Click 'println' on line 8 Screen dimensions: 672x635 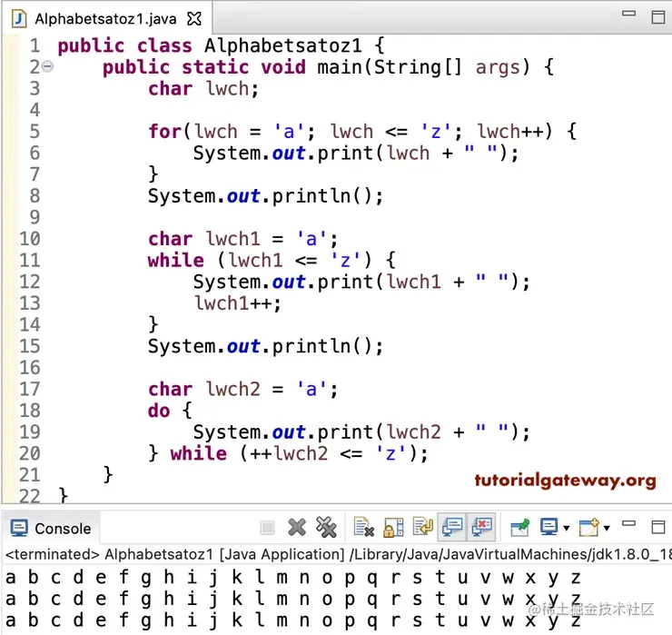coord(311,196)
